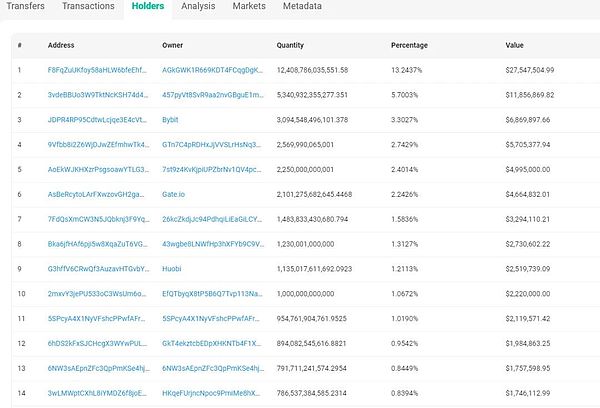The width and height of the screenshot is (600, 408).
Task: Open address F8FqZuUKfoy58aHLW6bfeEhf link
Action: tap(97, 70)
